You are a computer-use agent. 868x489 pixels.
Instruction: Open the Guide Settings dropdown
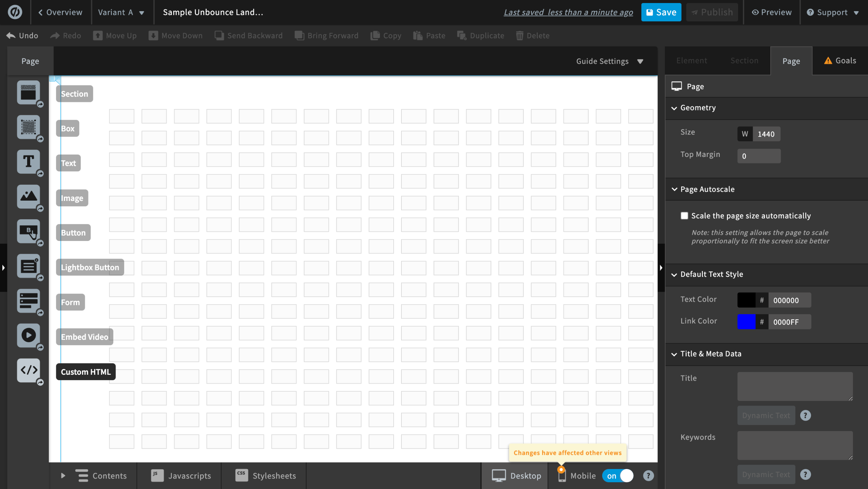point(609,61)
